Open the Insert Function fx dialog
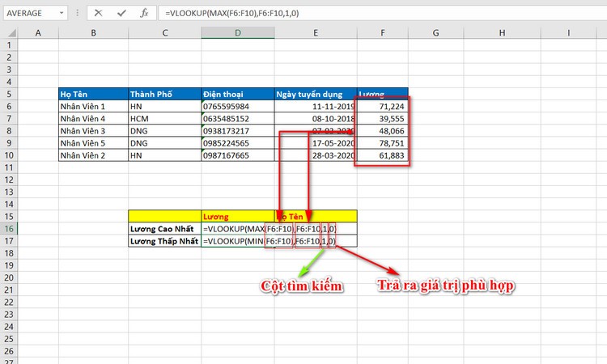 pyautogui.click(x=144, y=13)
